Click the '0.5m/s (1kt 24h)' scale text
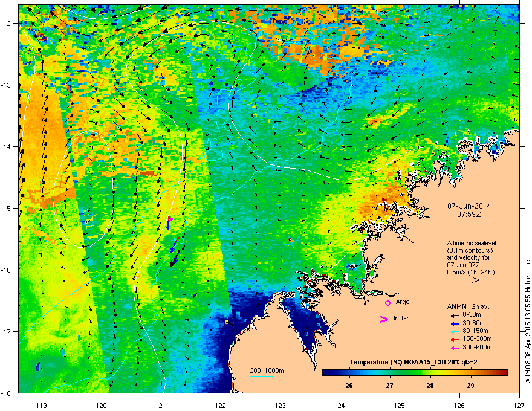532x411 pixels. [470, 272]
